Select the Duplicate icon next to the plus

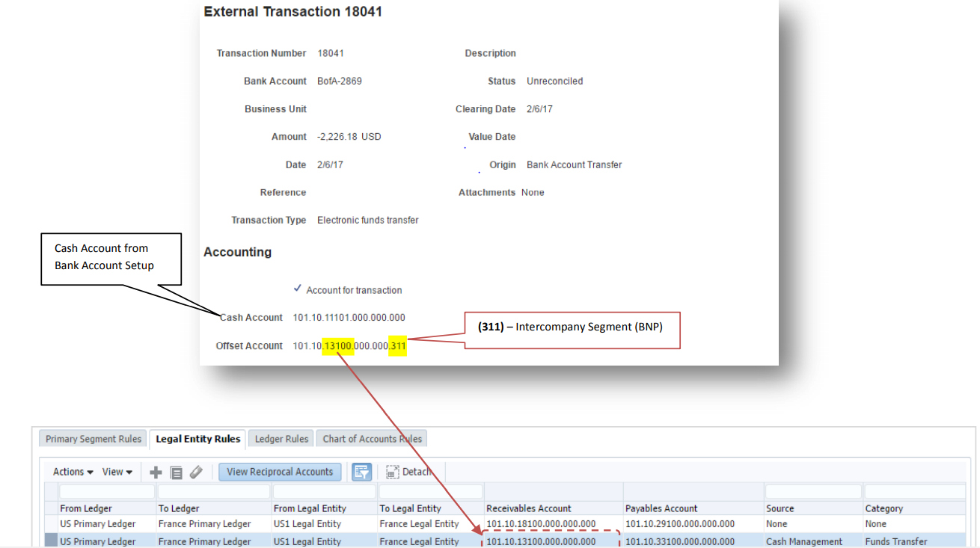[176, 471]
